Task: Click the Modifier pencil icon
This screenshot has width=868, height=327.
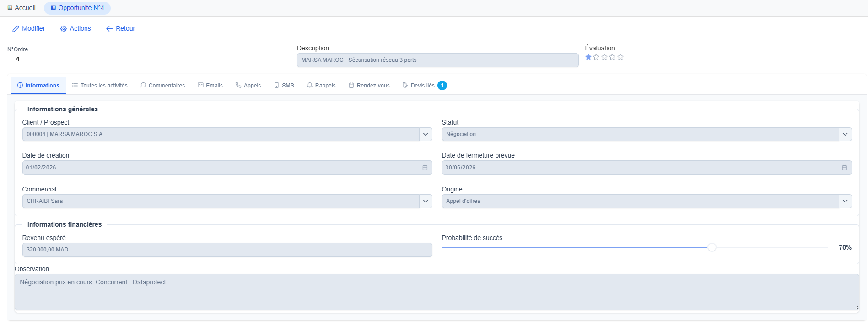Action: click(x=16, y=29)
